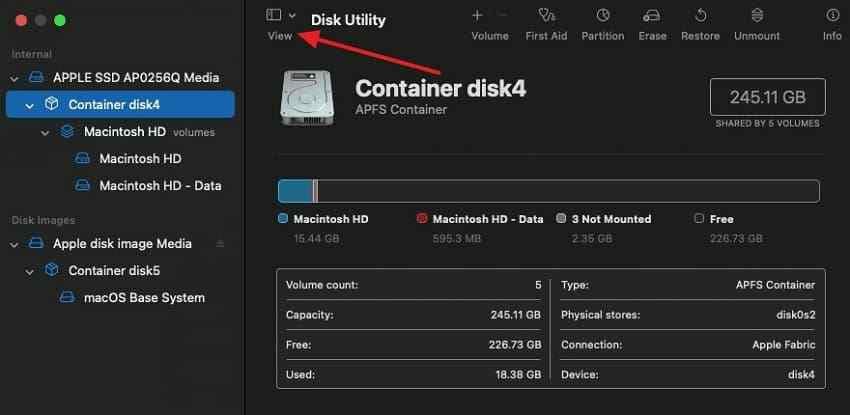Screen dimensions: 850x415
Task: Click the Used value 18.38 GB
Action: click(x=518, y=374)
